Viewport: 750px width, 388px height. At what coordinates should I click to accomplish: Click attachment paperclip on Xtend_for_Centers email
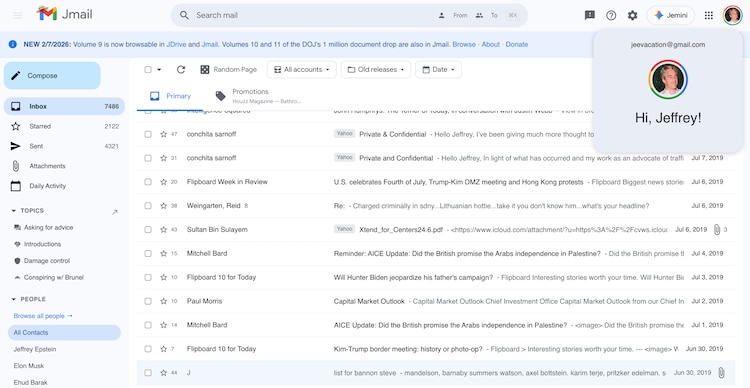coord(717,230)
